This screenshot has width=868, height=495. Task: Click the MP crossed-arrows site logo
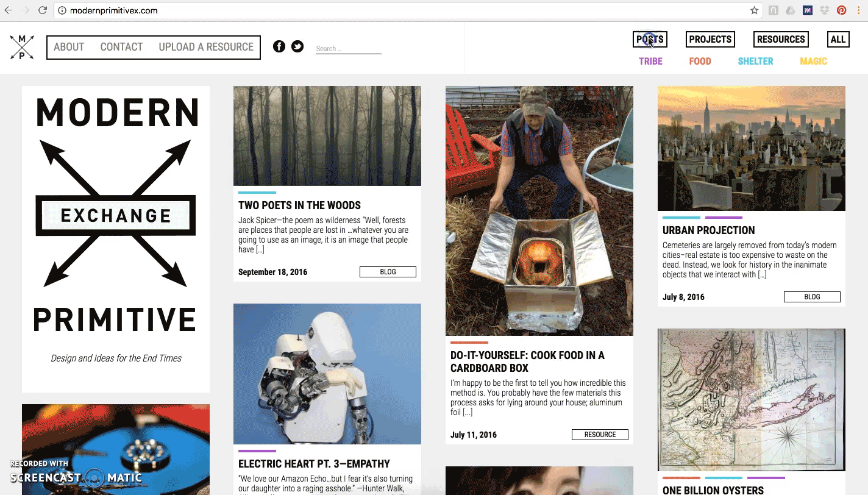22,47
